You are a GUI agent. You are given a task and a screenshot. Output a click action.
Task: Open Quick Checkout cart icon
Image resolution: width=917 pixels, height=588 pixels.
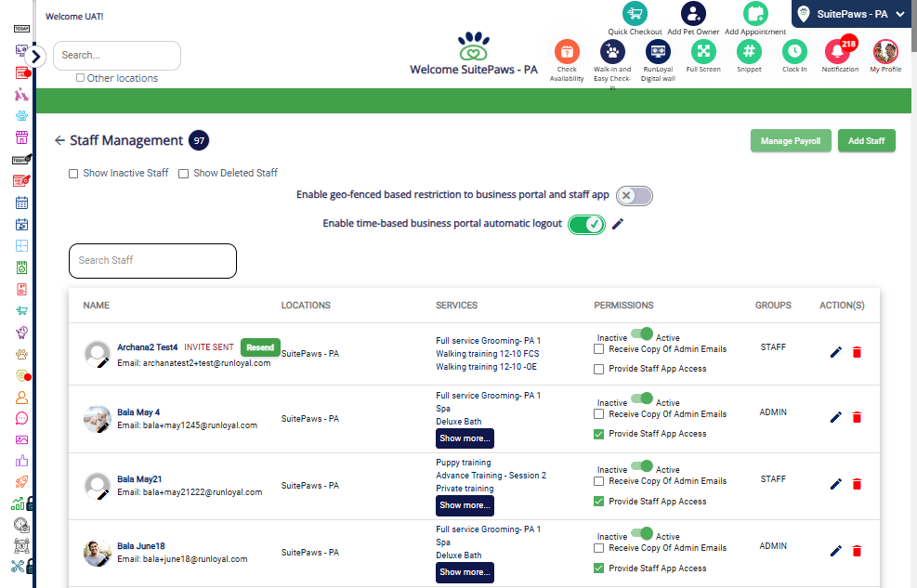pyautogui.click(x=635, y=13)
